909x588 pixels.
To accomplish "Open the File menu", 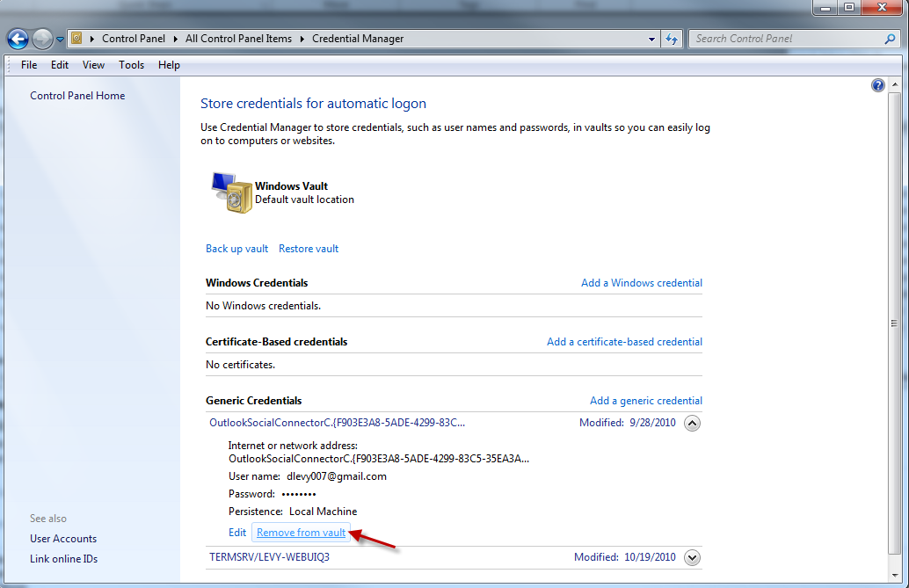I will click(29, 65).
